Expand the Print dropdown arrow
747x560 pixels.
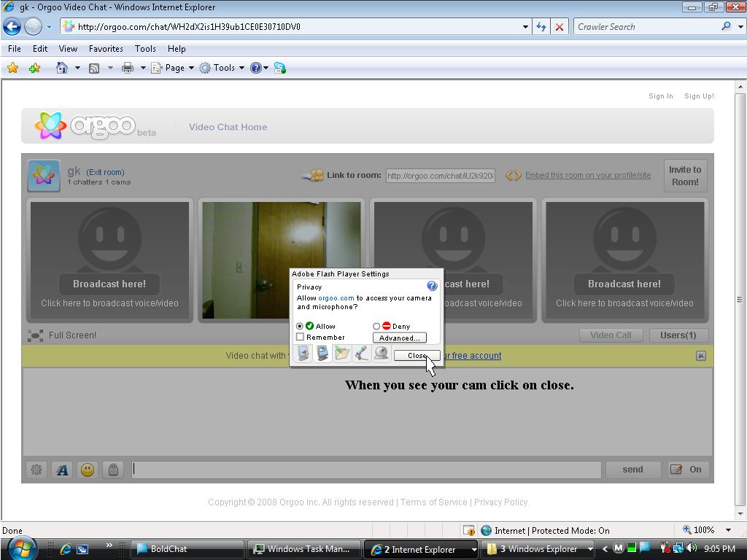tap(142, 68)
